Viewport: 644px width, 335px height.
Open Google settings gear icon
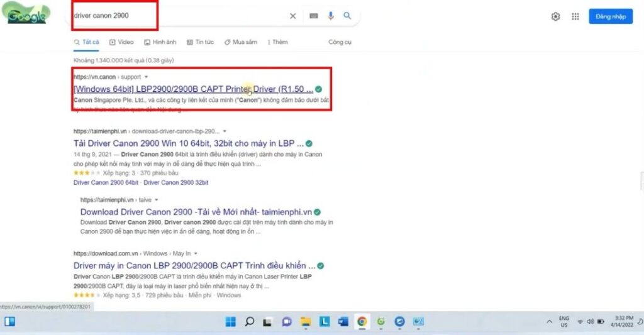(x=555, y=17)
